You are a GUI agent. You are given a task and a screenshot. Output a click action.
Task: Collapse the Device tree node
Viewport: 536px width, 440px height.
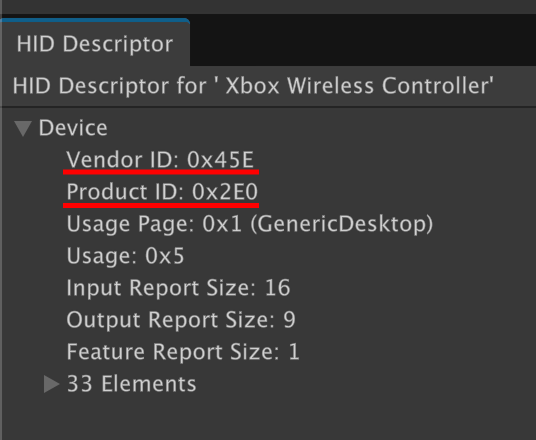point(23,129)
